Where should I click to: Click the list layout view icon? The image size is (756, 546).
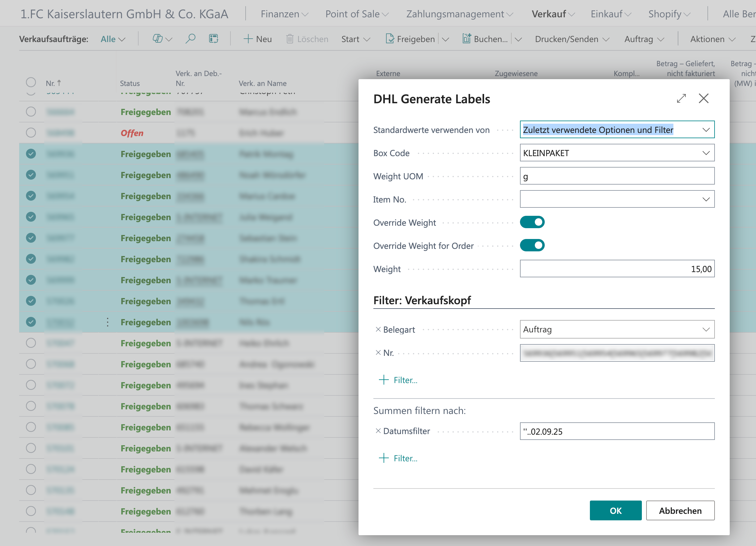point(214,39)
